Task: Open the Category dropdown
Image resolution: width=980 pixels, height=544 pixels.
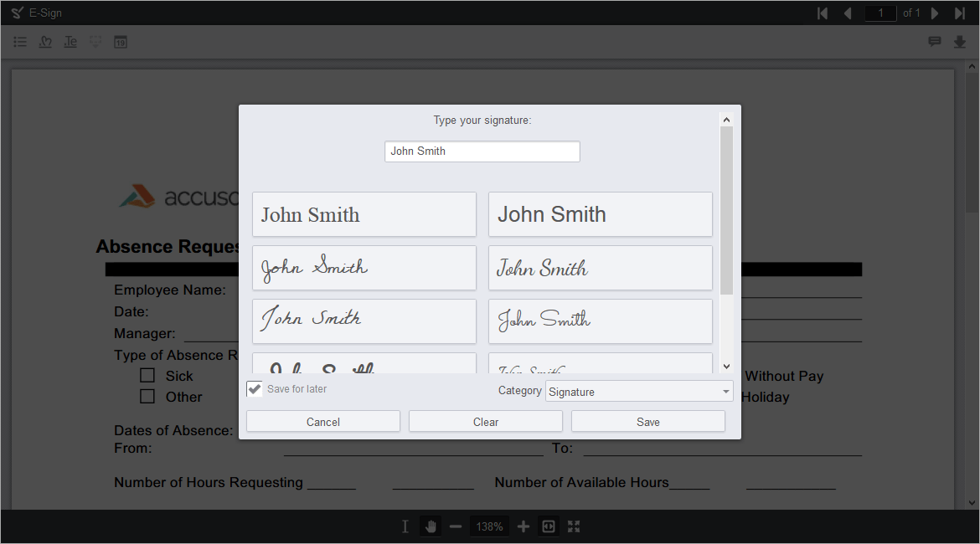Action: (x=639, y=391)
